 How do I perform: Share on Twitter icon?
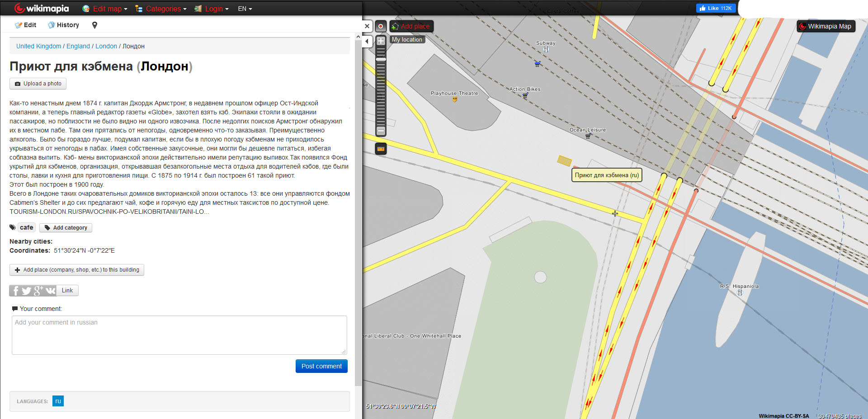coord(27,291)
